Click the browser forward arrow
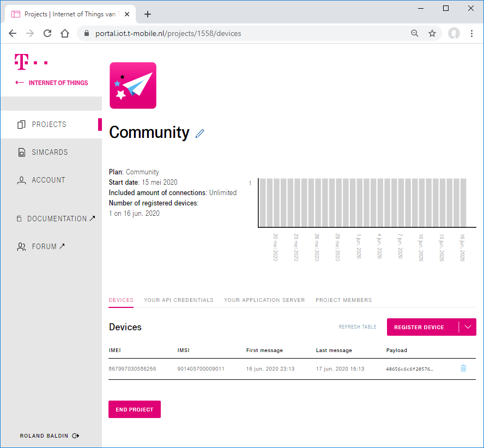The image size is (484, 448). [30, 33]
